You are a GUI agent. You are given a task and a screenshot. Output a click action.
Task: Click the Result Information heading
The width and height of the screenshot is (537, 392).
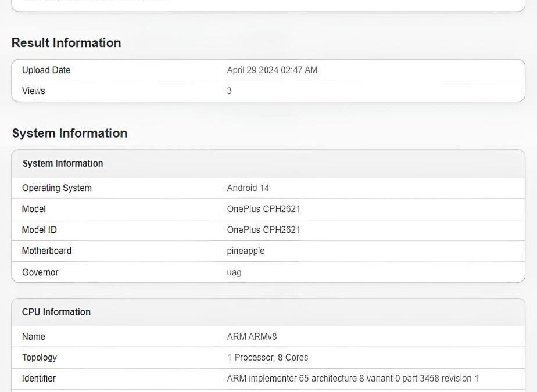66,43
